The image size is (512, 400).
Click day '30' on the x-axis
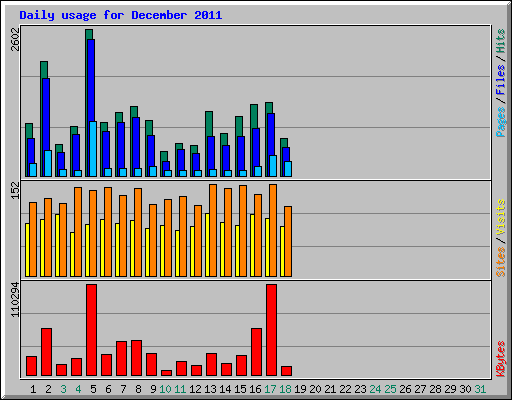(465, 389)
